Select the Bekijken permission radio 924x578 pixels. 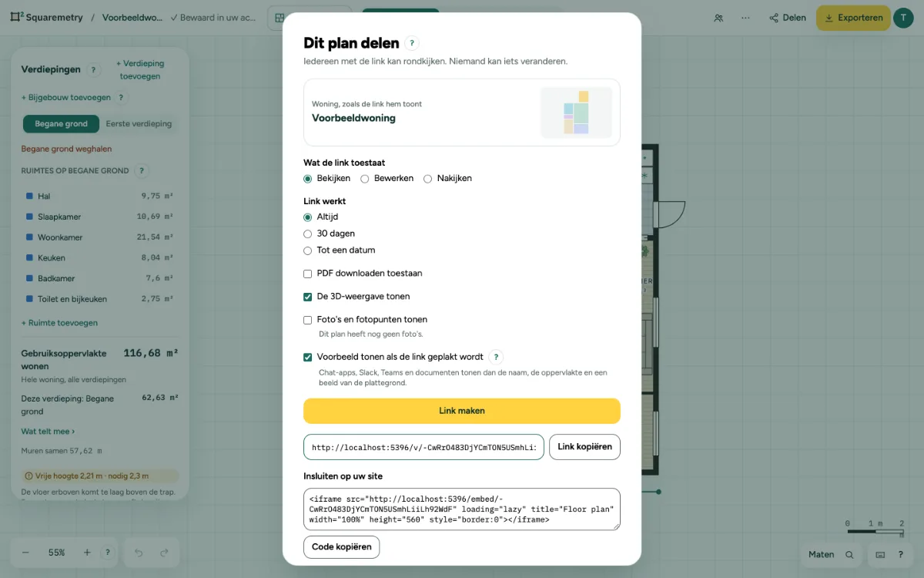(308, 179)
